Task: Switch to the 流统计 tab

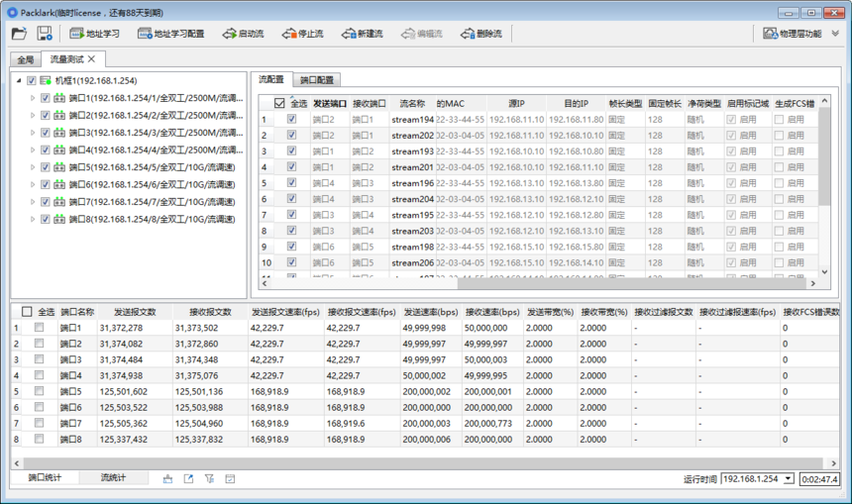Action: click(x=113, y=478)
